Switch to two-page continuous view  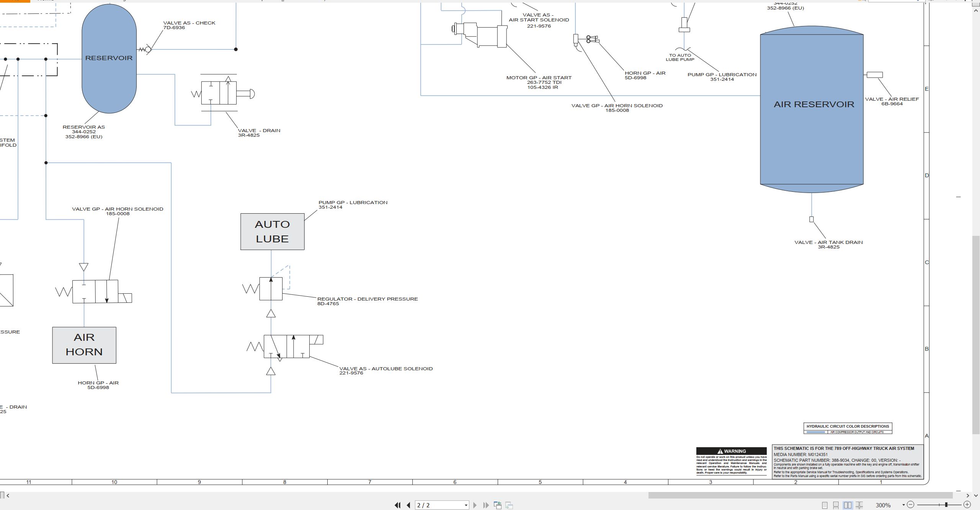click(x=859, y=505)
